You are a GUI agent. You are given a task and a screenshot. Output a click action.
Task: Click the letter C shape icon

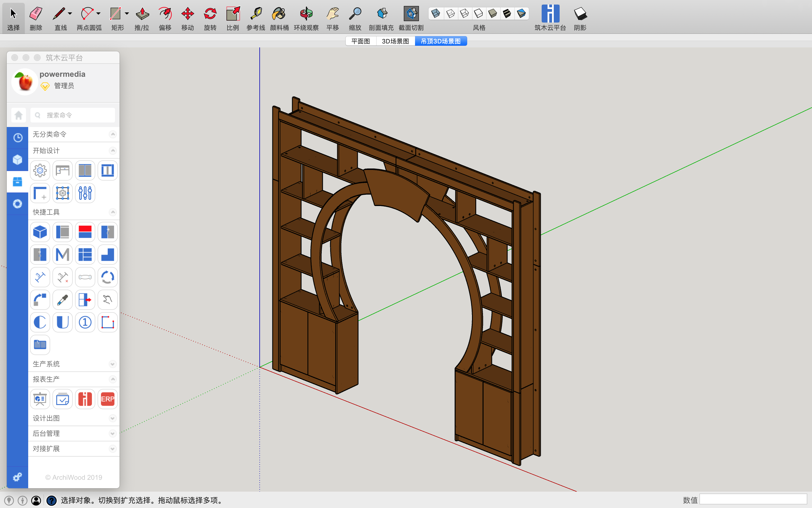point(40,322)
